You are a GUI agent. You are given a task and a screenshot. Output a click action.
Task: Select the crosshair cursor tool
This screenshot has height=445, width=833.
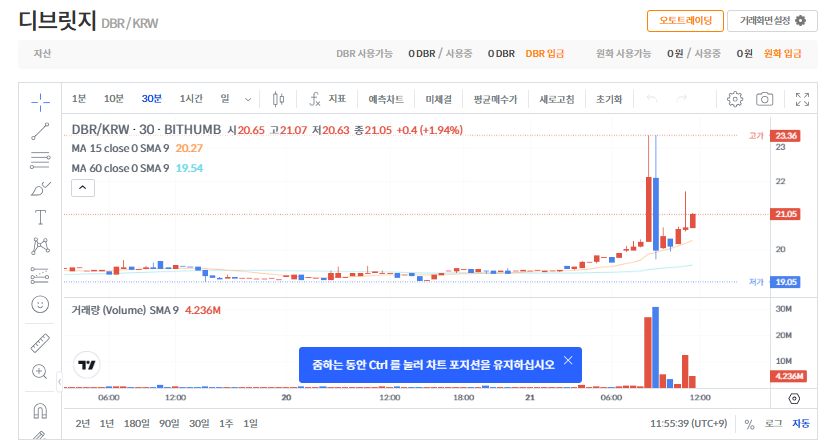[x=40, y=102]
